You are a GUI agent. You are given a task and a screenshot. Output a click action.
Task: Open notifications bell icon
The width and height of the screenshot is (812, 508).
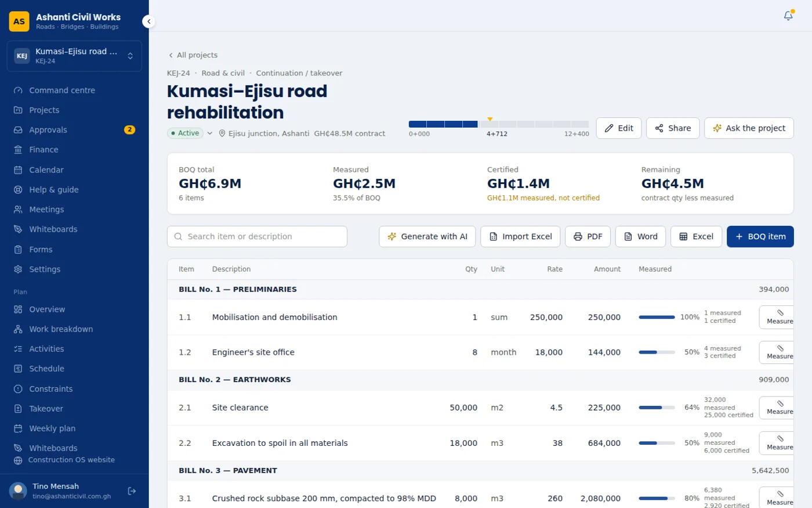pyautogui.click(x=788, y=16)
